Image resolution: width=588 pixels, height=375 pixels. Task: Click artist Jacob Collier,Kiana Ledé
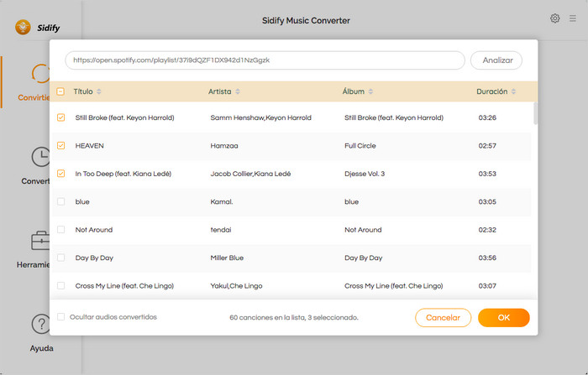click(250, 174)
